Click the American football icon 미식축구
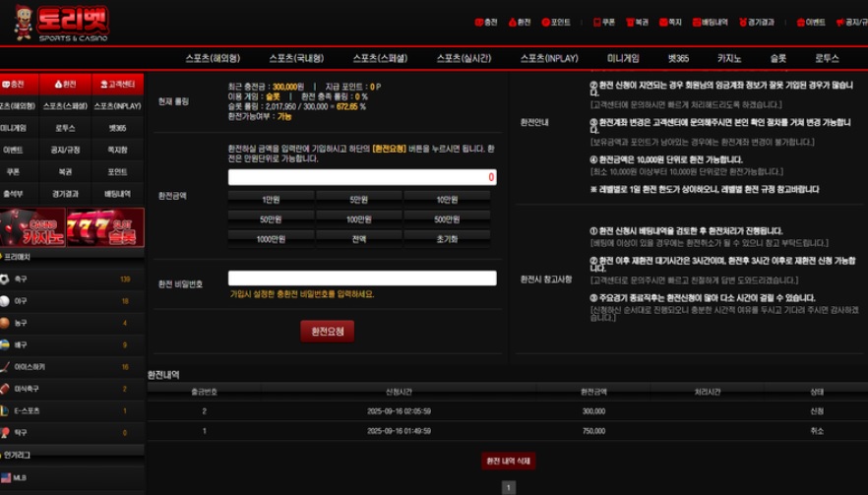The image size is (868, 495). point(6,389)
